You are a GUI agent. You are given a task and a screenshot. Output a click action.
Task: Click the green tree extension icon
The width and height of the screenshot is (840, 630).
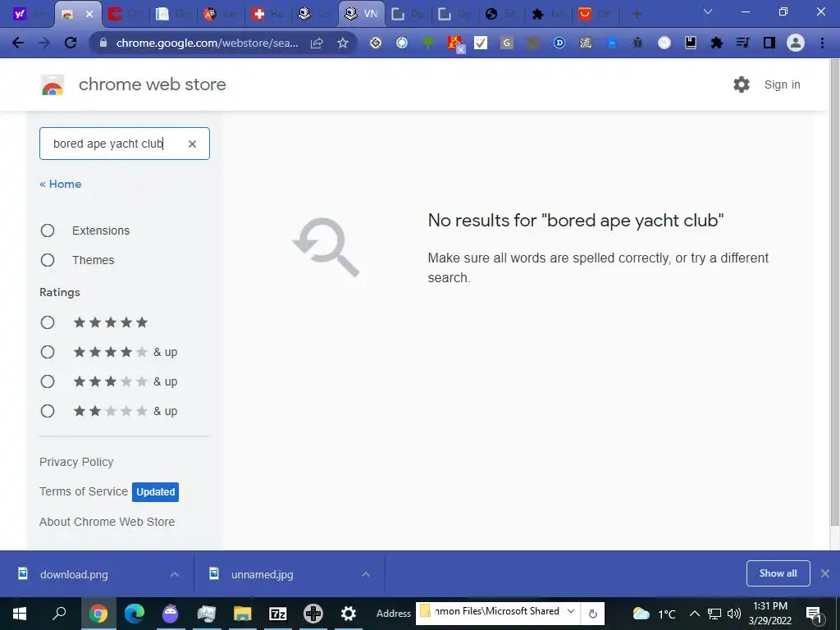click(428, 43)
